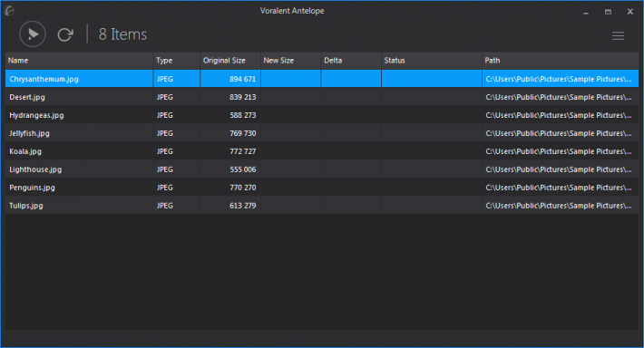Click the JPEG type in Koala.jpg row
This screenshot has width=644, height=348.
(x=165, y=151)
